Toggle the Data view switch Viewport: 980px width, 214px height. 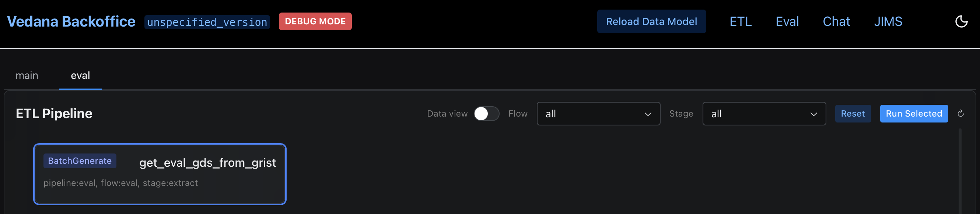(486, 114)
